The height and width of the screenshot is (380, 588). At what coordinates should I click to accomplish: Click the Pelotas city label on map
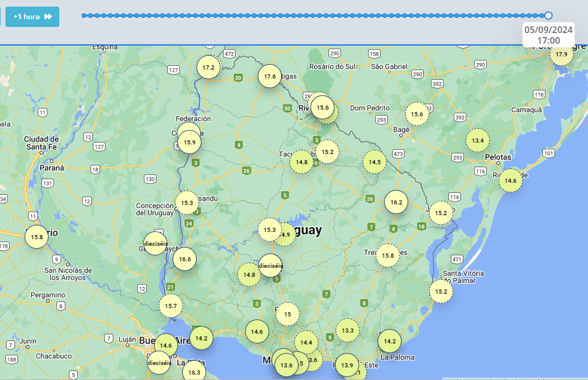(x=498, y=157)
